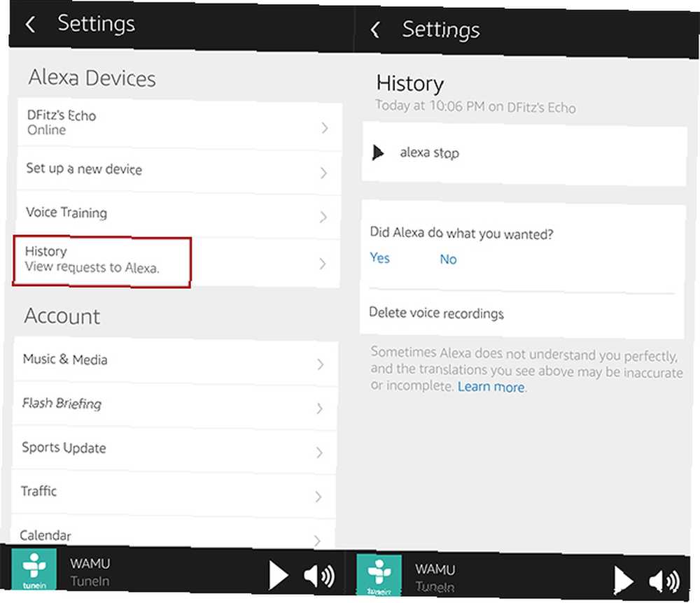Open Calendar settings entry

click(173, 532)
